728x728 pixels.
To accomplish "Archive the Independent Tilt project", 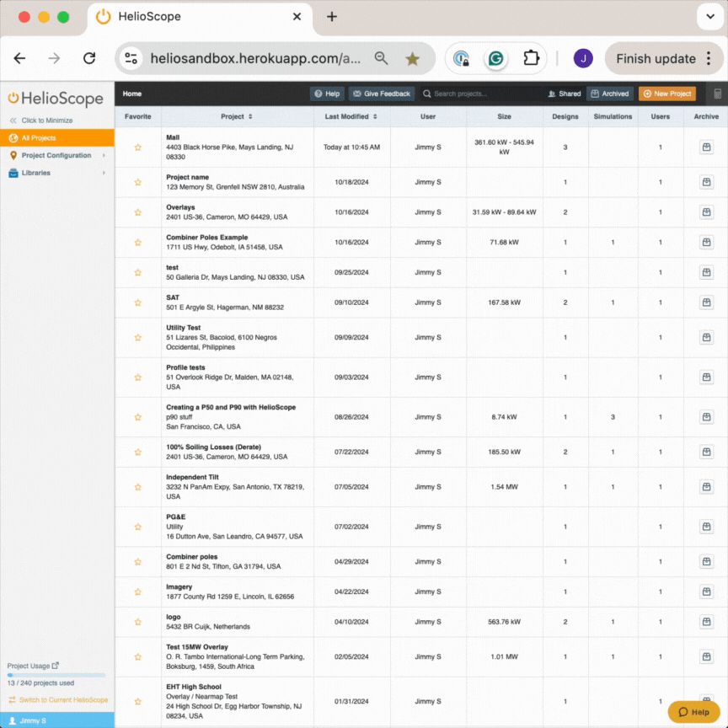I will tap(706, 487).
